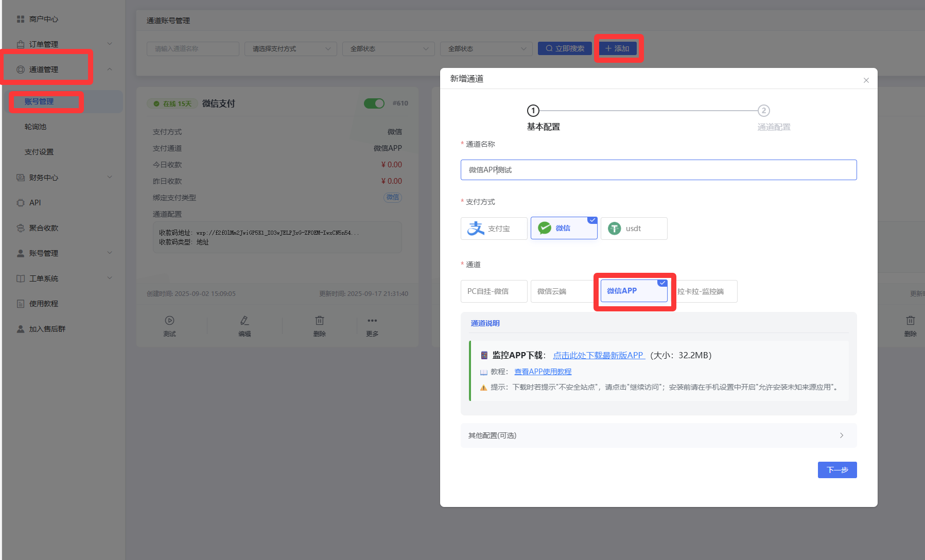Click the test play icon on card

(x=169, y=321)
